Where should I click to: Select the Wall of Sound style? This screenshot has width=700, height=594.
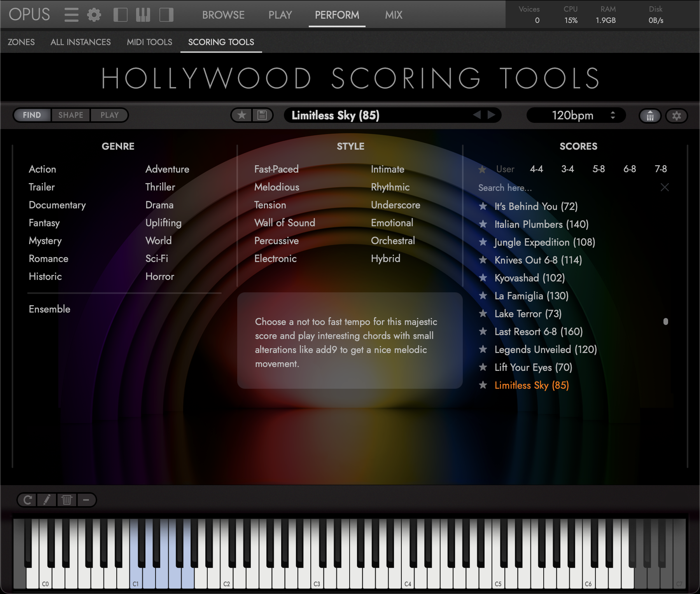point(285,223)
